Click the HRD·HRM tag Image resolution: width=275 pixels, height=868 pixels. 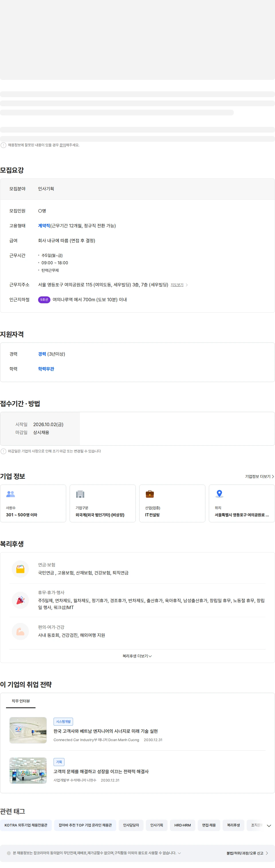[182, 825]
